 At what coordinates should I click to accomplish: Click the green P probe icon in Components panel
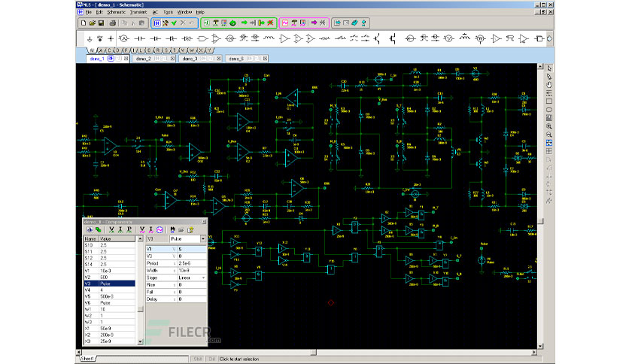pos(129,229)
